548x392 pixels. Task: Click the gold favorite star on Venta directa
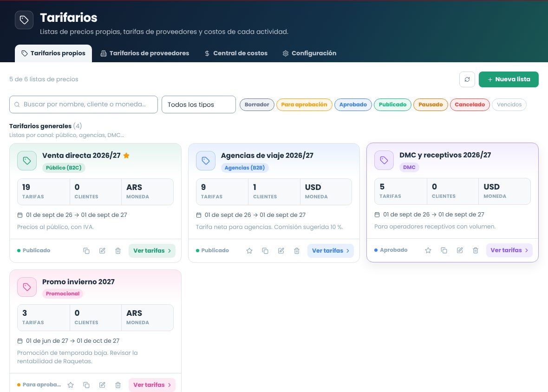pos(126,156)
